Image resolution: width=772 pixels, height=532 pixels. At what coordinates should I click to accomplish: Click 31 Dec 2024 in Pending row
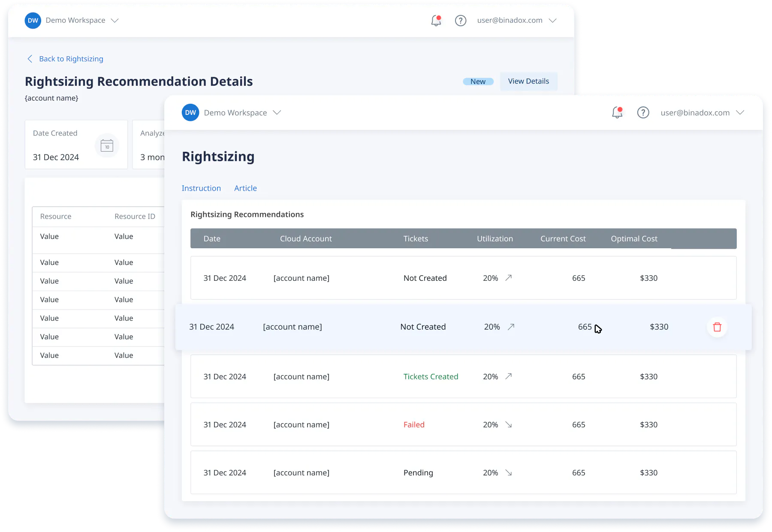point(225,472)
